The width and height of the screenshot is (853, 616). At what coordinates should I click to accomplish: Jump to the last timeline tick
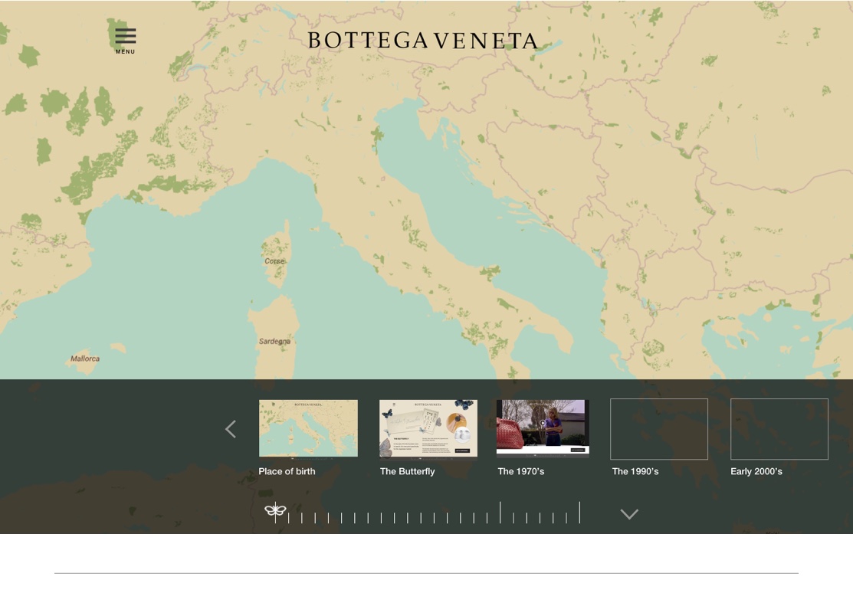tap(580, 513)
